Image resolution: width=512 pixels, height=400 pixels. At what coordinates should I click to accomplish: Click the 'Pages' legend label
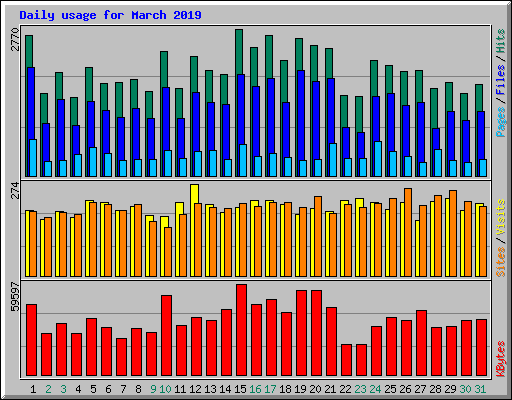pyautogui.click(x=501, y=122)
